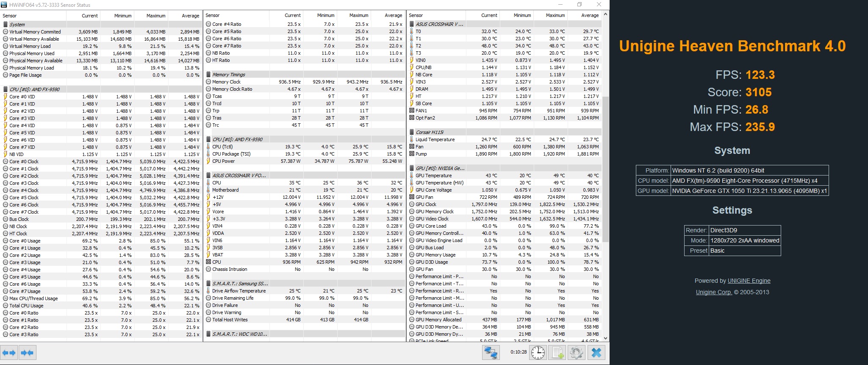868x365 pixels.
Task: Click the clock icon beside Bus Clock
Action: point(6,219)
